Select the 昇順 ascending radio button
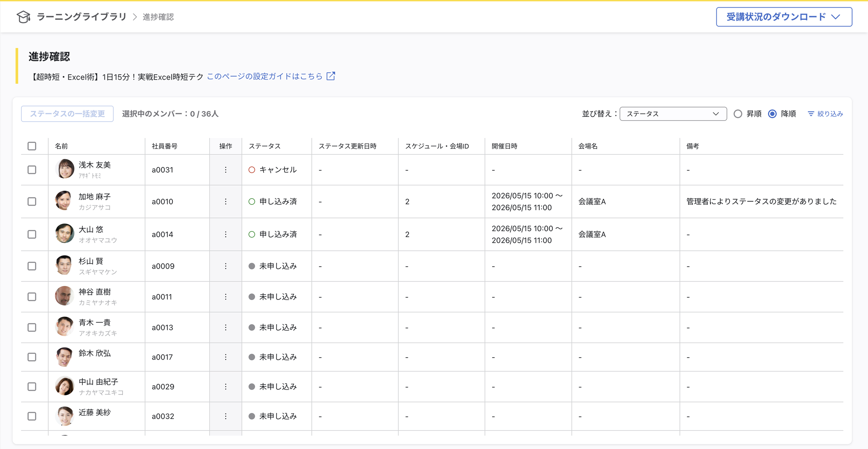 tap(737, 114)
